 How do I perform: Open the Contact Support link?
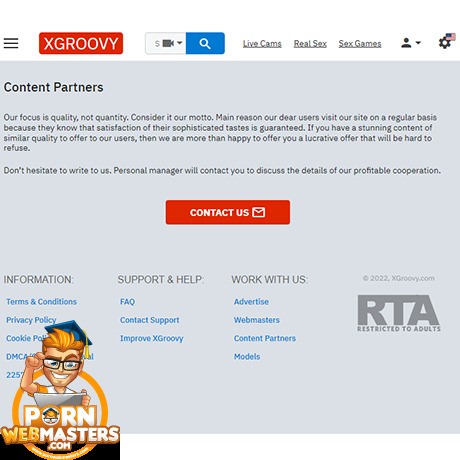click(x=149, y=320)
